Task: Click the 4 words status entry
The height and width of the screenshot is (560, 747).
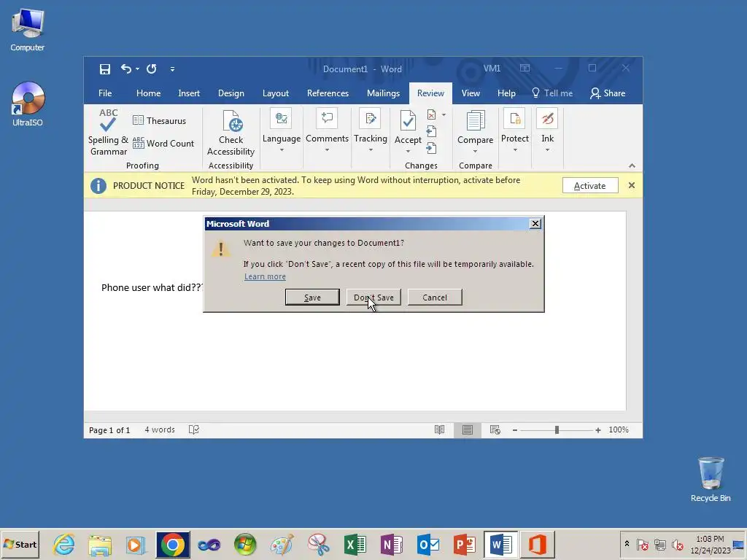Action: click(160, 429)
